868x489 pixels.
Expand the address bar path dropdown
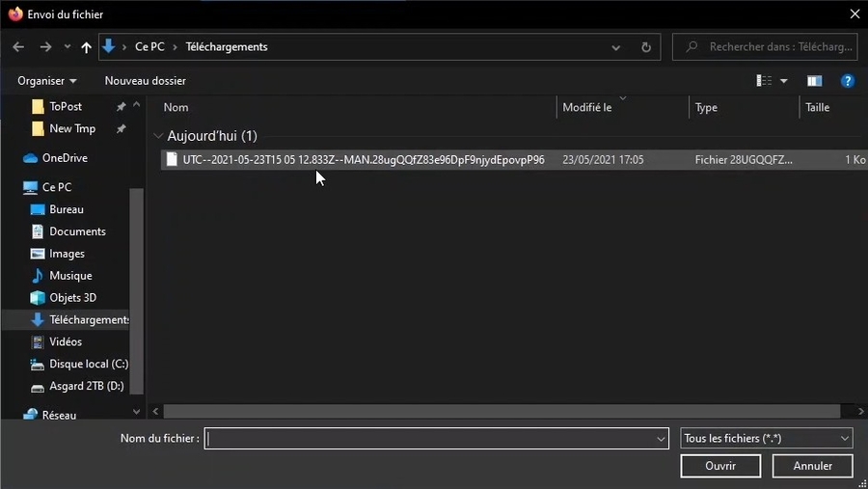tap(616, 47)
